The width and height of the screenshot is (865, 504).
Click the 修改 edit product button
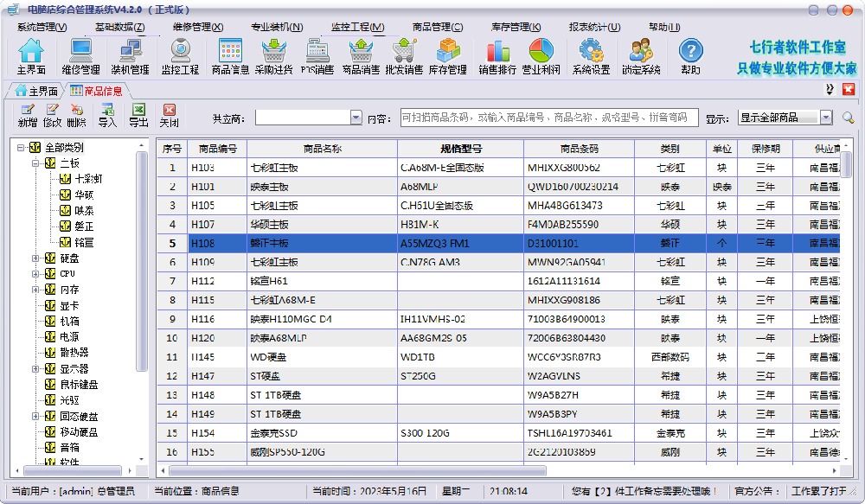tap(52, 116)
